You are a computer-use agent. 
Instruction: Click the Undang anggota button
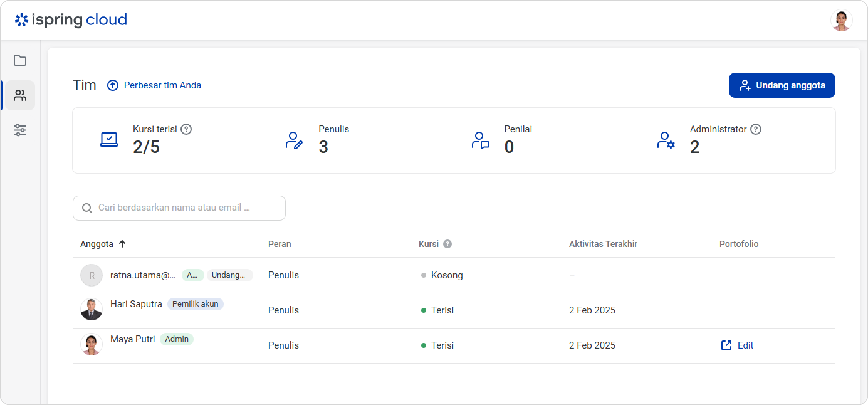coord(782,85)
